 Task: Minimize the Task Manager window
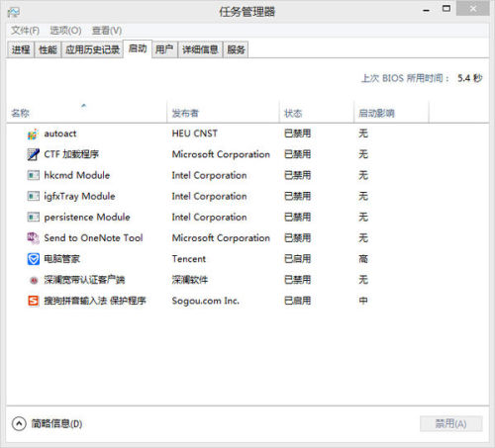pos(427,10)
